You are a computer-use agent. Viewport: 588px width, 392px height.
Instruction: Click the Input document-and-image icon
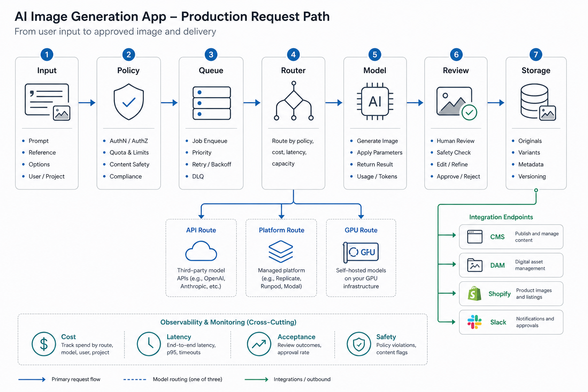click(x=47, y=102)
